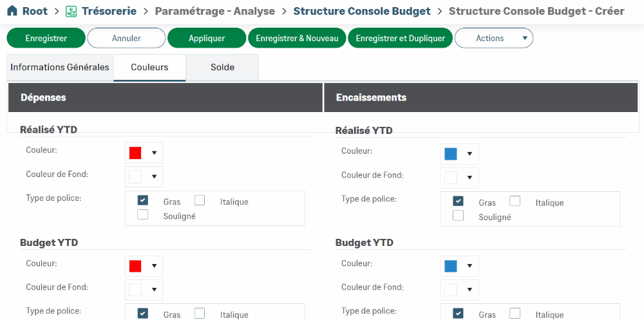This screenshot has height=320, width=644.
Task: Click the Root home icon
Action: coord(12,11)
